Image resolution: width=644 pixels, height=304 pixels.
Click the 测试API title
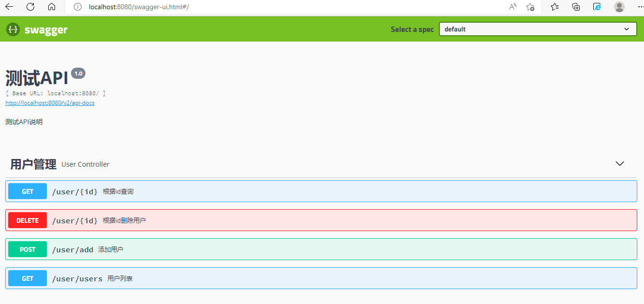click(37, 78)
